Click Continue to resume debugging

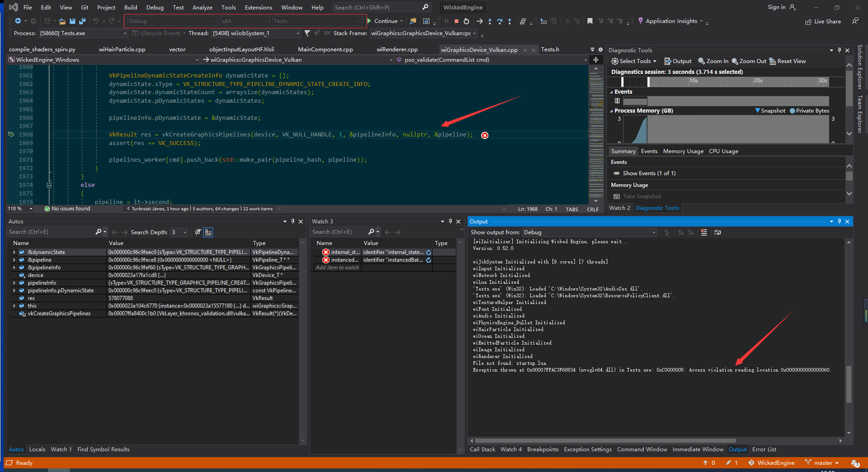[386, 21]
